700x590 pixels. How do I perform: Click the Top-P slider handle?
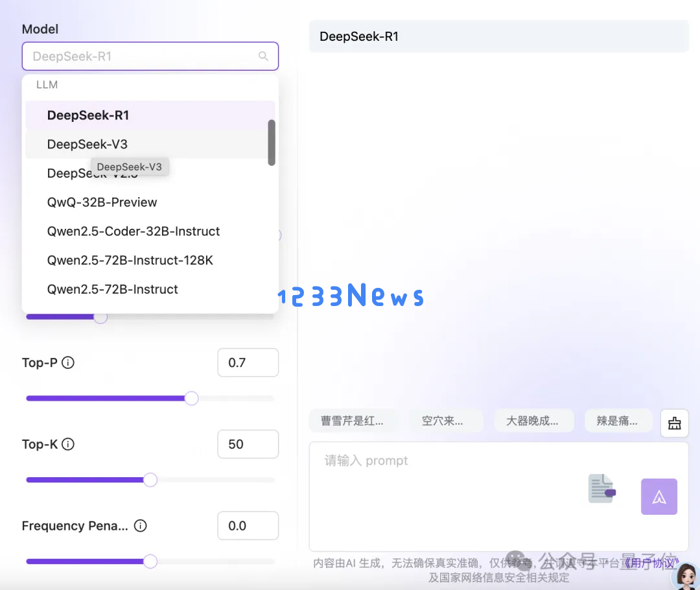(x=191, y=398)
